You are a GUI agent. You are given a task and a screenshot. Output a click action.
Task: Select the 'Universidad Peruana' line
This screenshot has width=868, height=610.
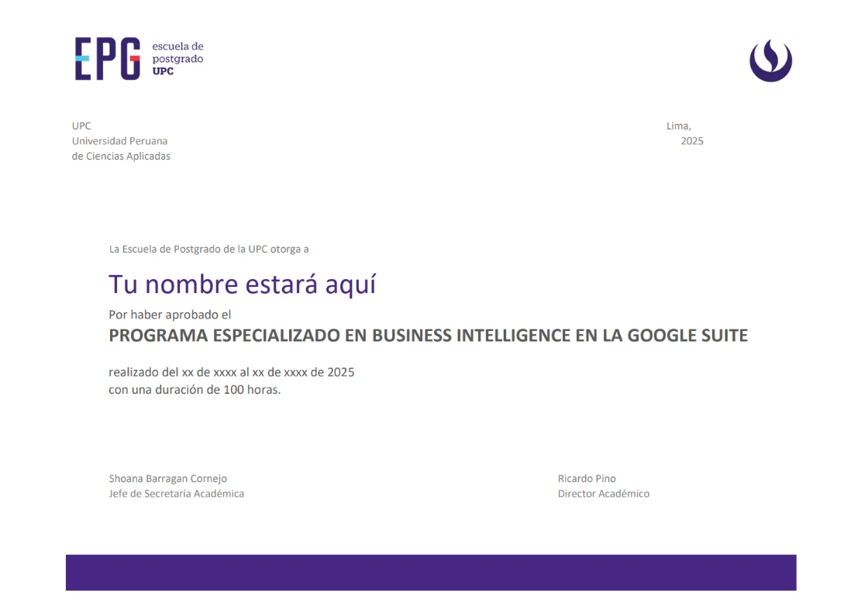[x=119, y=141]
